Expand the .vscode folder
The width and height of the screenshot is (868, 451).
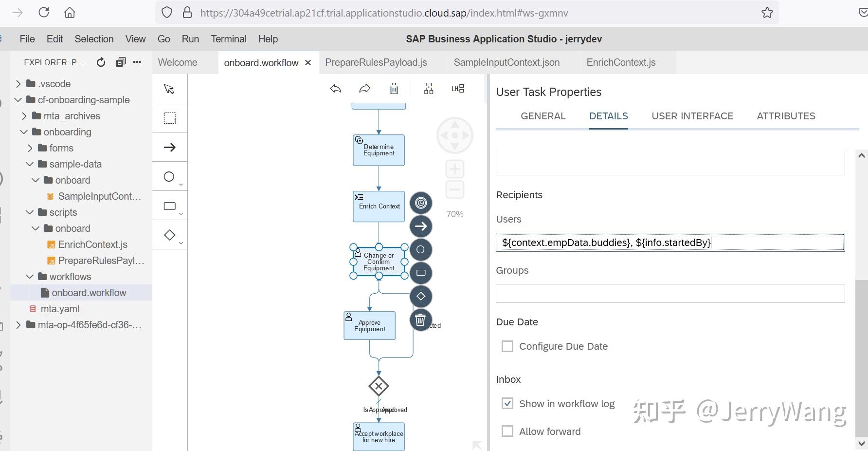[19, 83]
